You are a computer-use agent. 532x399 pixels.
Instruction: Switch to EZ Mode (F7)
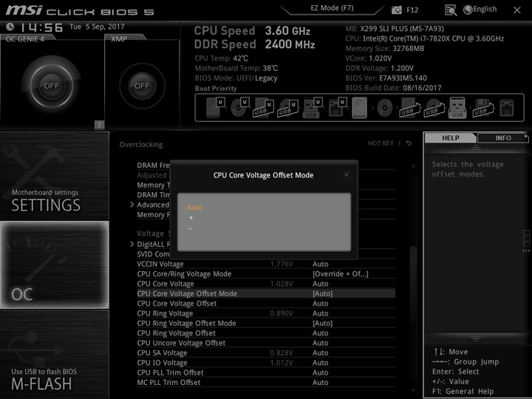click(332, 8)
